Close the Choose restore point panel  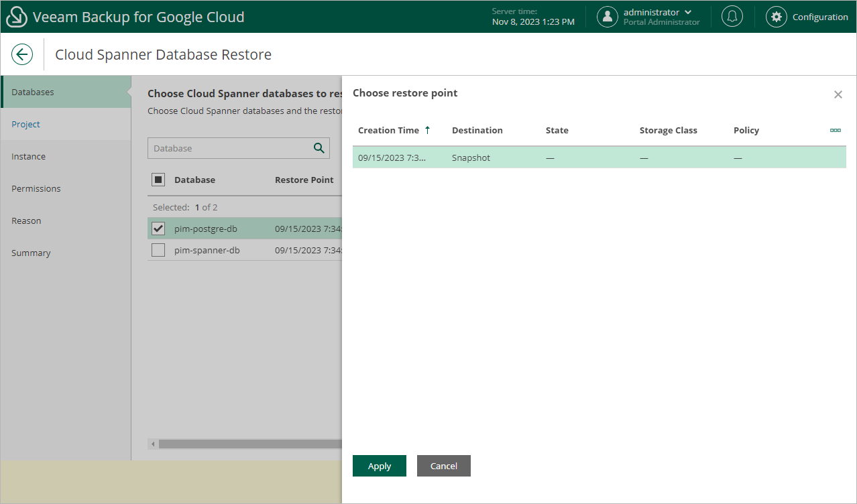838,94
